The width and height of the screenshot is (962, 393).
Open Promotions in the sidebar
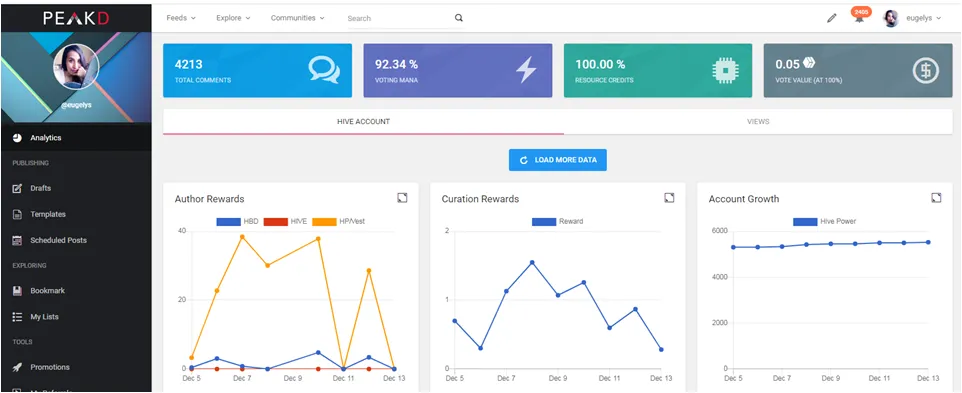coord(75,367)
